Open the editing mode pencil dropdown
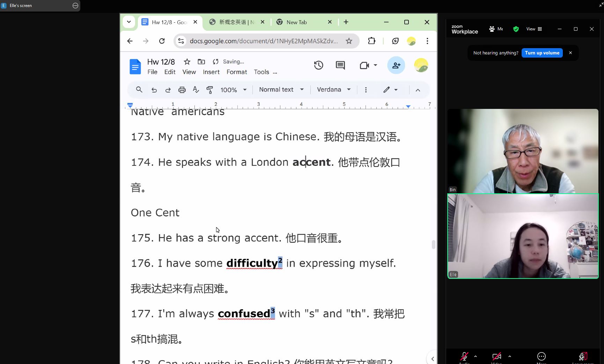Viewport: 604px width, 364px height. point(390,90)
